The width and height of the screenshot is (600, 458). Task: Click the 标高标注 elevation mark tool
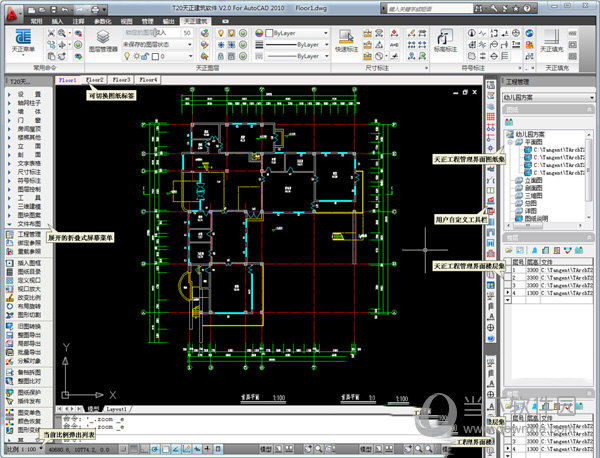445,41
